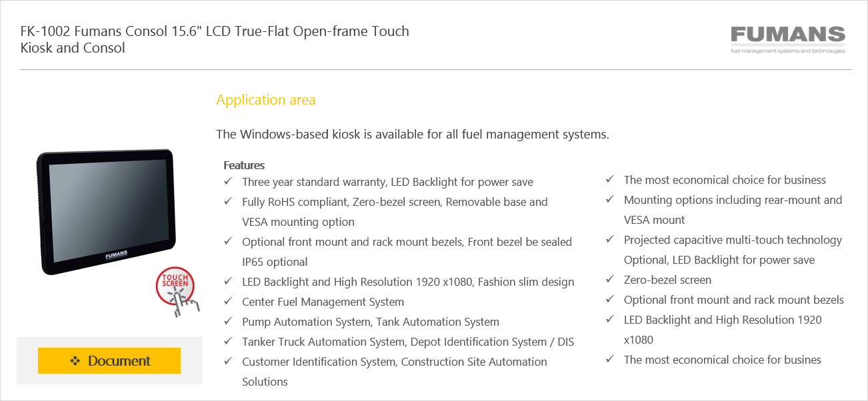Click the FK-1002 Fumans Consol product title
The image size is (868, 401).
[215, 39]
